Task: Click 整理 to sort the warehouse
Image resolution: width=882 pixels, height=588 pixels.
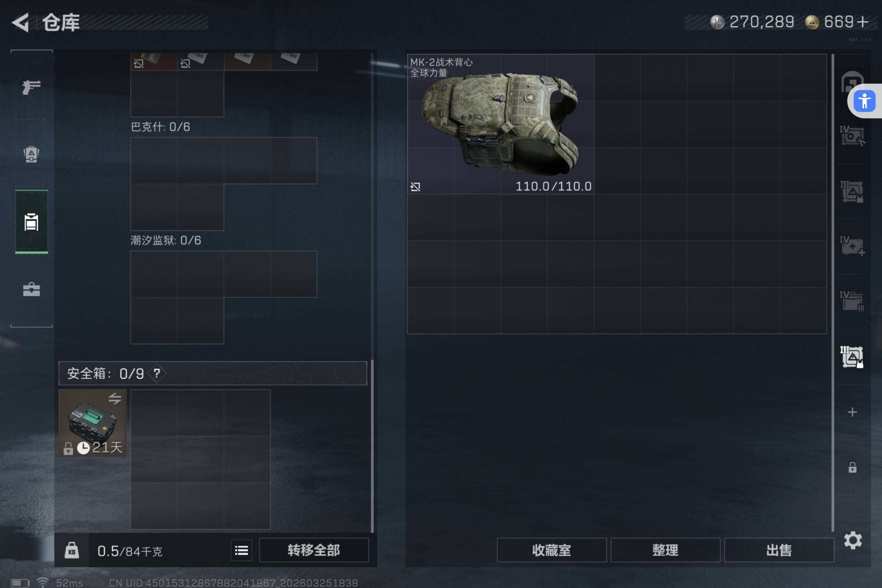Action: [665, 550]
